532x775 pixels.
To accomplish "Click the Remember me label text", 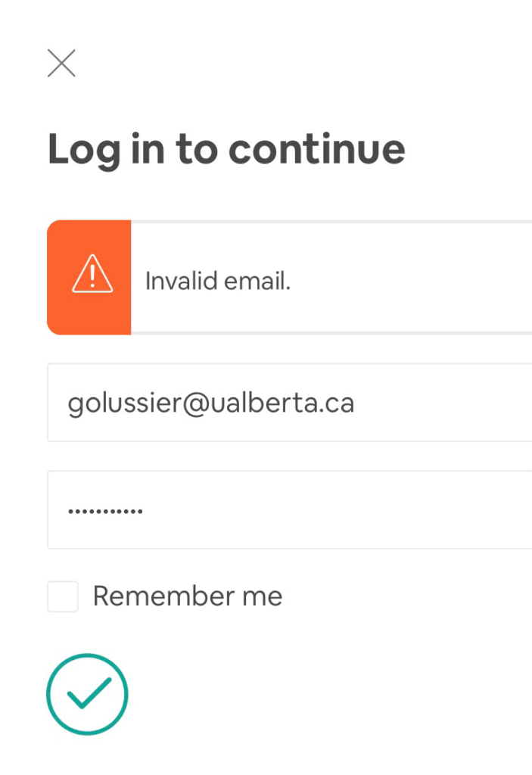I will (x=188, y=596).
